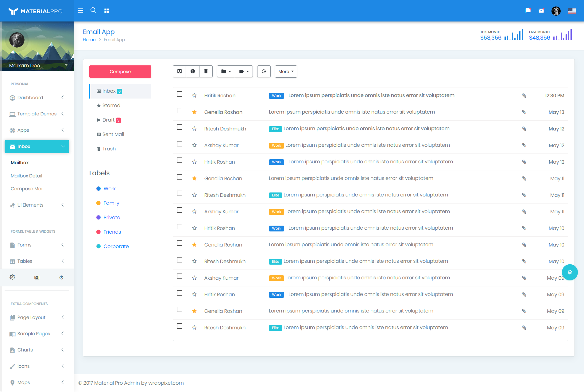This screenshot has height=392, width=584.
Task: Open the floating teal settings gear
Action: pyautogui.click(x=570, y=272)
